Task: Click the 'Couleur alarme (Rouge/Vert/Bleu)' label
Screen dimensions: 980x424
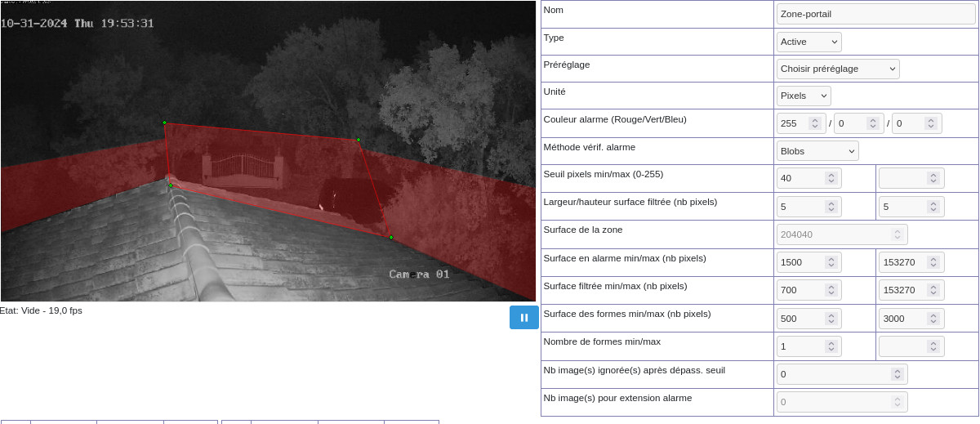Action: [x=615, y=119]
